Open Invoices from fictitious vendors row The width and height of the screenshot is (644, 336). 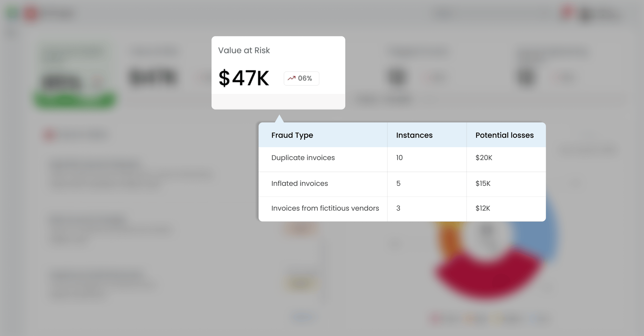pos(325,208)
